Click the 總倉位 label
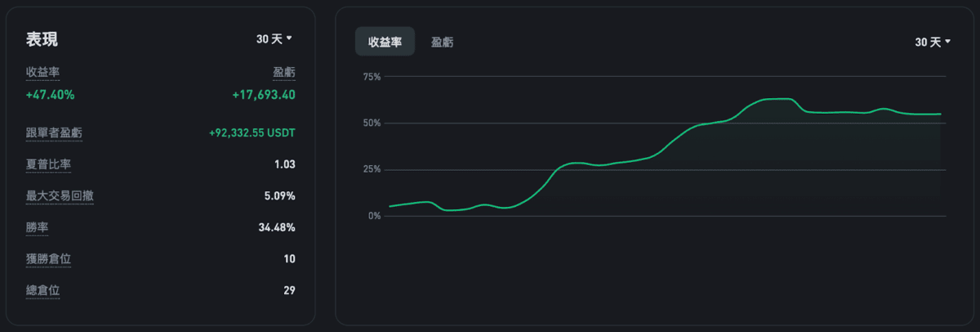Screen dimensions: 980x332 tap(43, 289)
